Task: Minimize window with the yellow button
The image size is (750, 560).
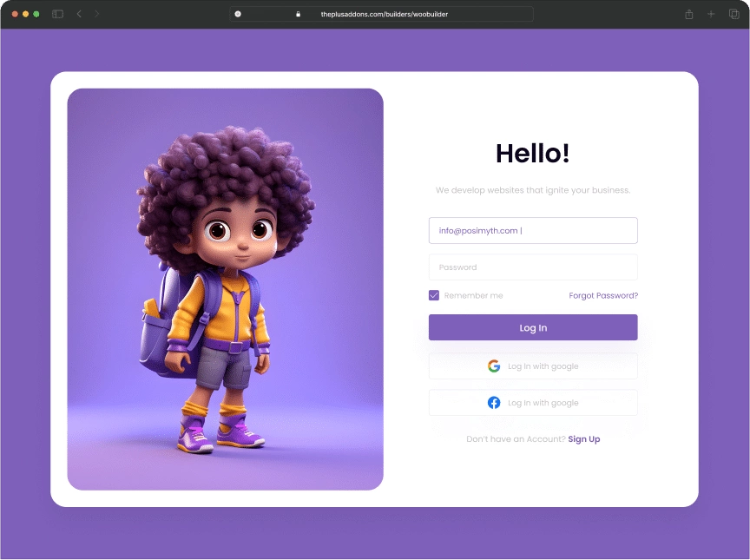Action: [x=25, y=15]
